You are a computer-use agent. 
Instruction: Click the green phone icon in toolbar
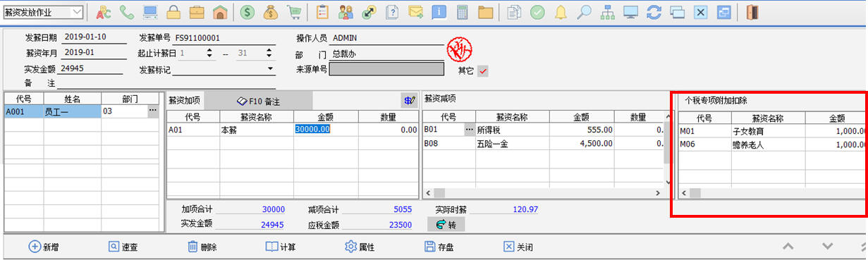tap(127, 12)
